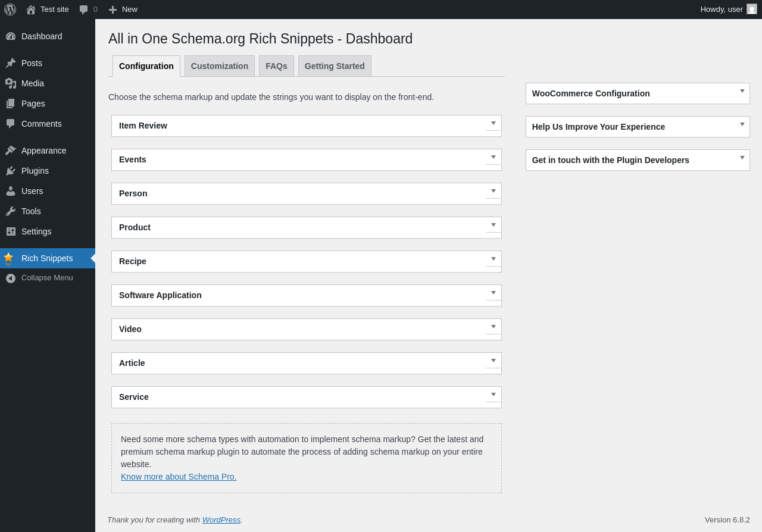
Task: Open the Pages menu label
Action: (x=33, y=104)
